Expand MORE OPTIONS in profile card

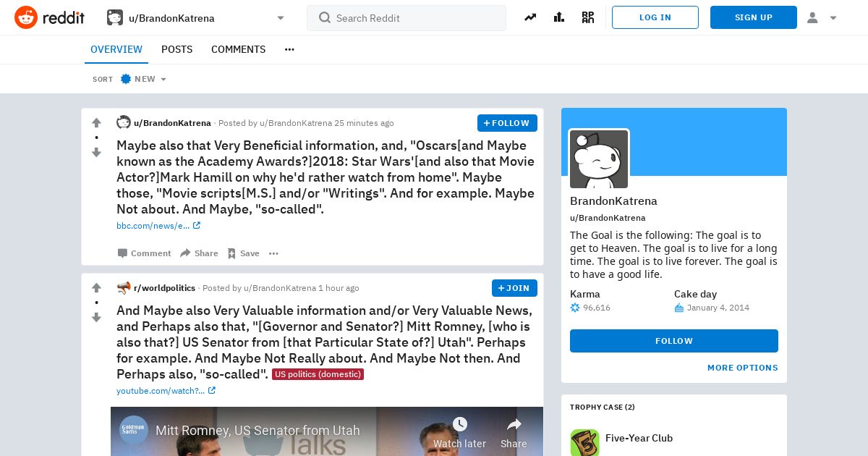click(743, 368)
